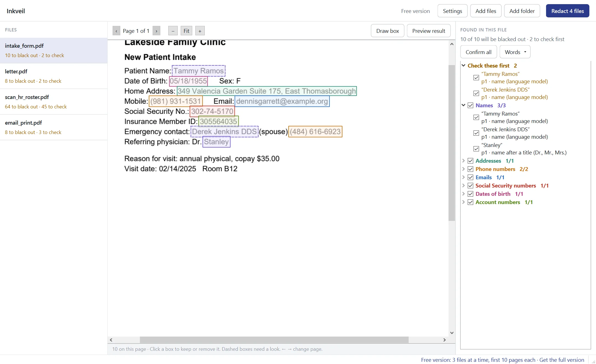
Task: Click Redact 4 files
Action: point(568,11)
